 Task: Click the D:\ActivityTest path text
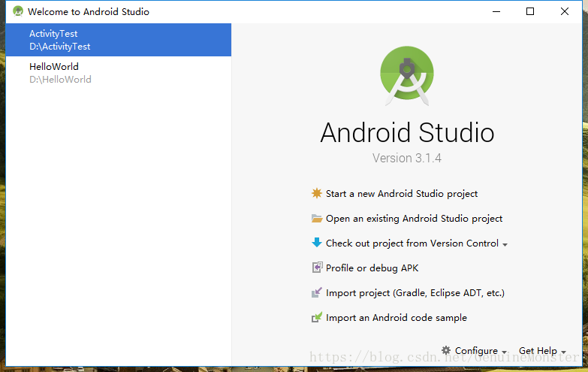pos(59,46)
